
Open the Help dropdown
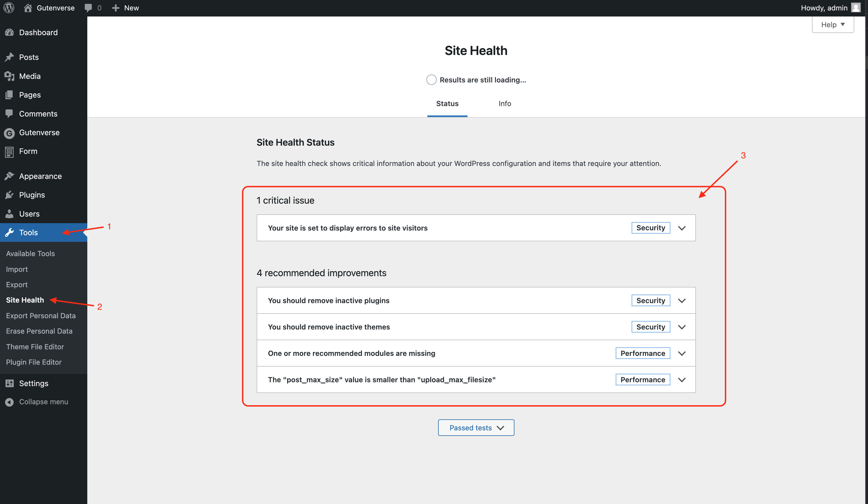(x=833, y=24)
